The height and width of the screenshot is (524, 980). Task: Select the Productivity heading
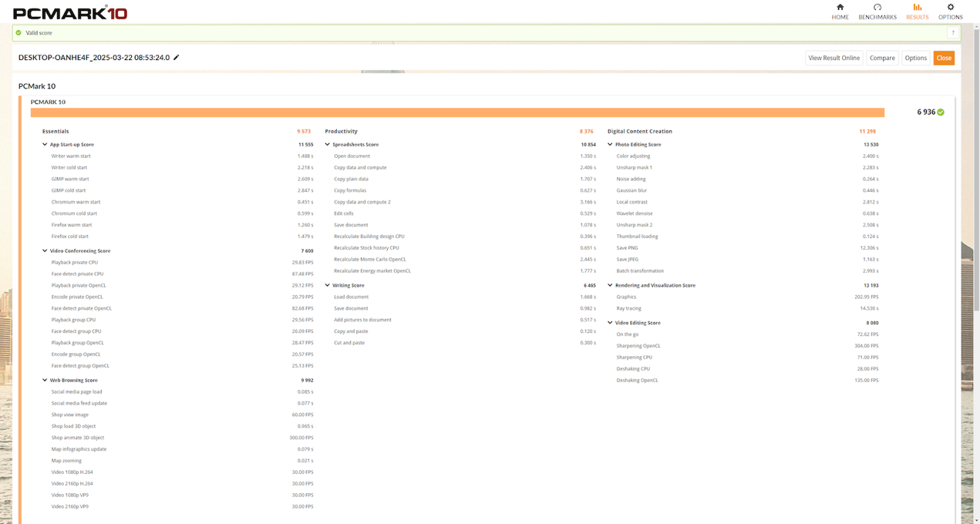point(342,131)
